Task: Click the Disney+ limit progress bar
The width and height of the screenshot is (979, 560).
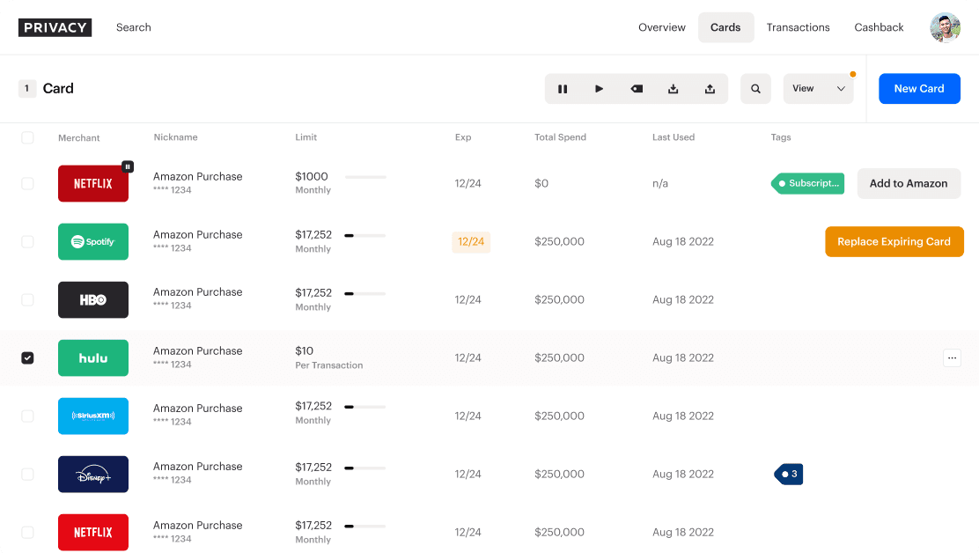Action: [365, 468]
